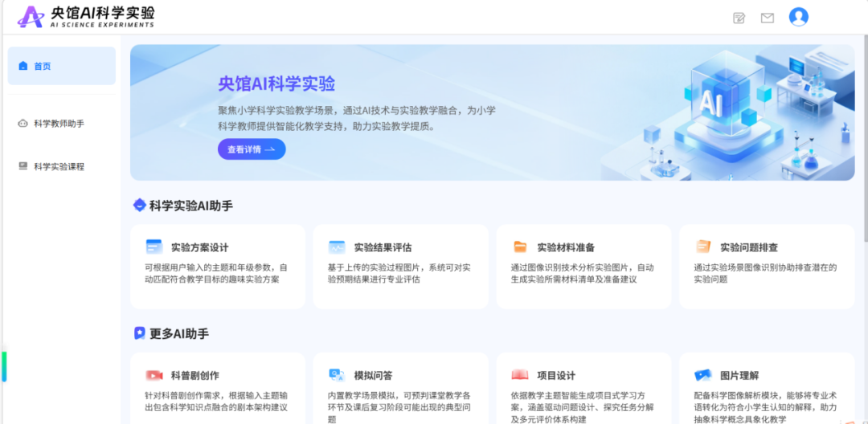
Task: Click the 央馆AI科学实验 logo
Action: [86, 17]
